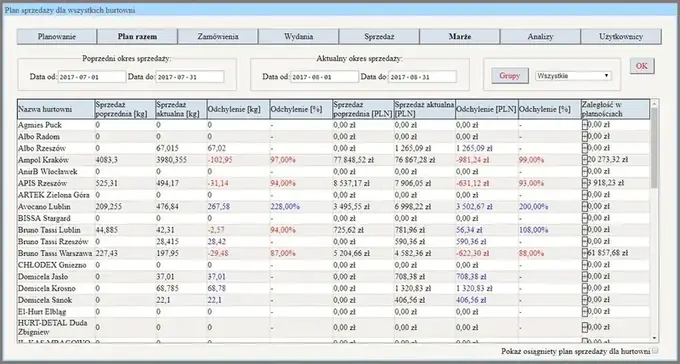Enable Pokaż osiągnięty plan sprzedaży checkbox
The width and height of the screenshot is (680, 364).
[655, 350]
